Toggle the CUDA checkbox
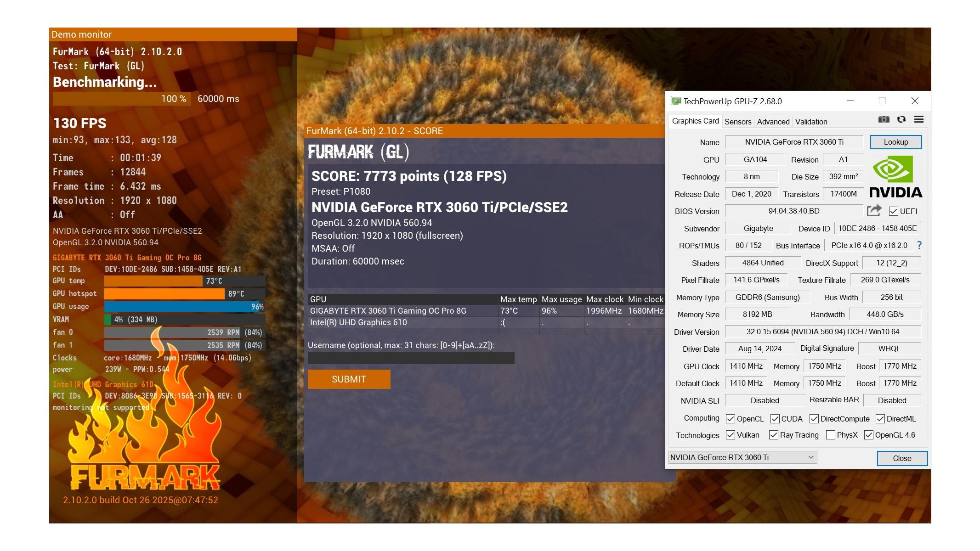The image size is (980, 551). tap(775, 419)
